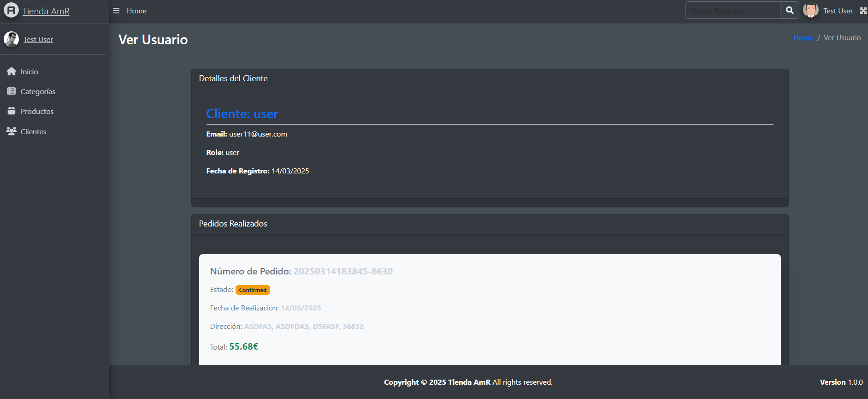The width and height of the screenshot is (868, 399).
Task: Click the Tienda AmR logo icon
Action: point(11,10)
